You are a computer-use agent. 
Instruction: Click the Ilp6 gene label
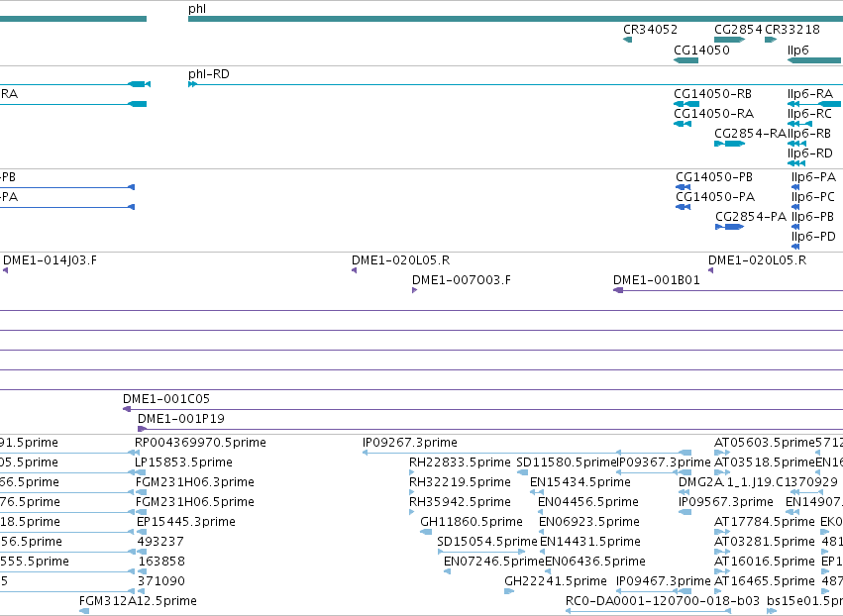[x=797, y=50]
